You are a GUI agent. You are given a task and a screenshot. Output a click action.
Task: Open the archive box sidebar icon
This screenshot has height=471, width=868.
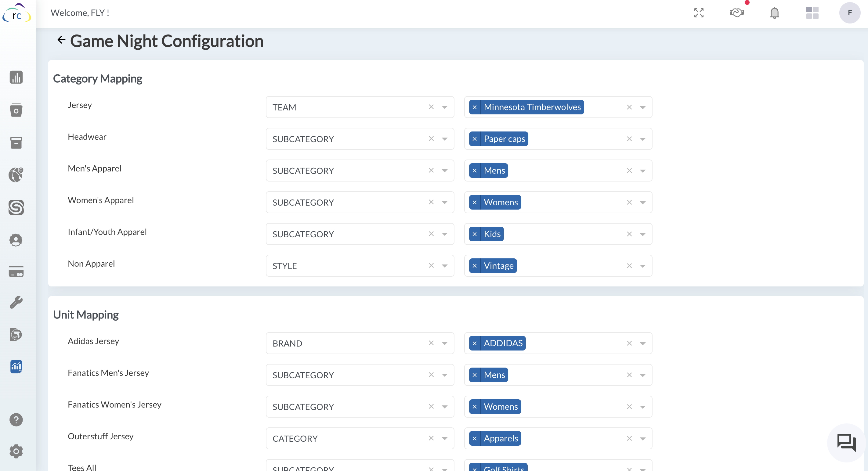click(16, 143)
